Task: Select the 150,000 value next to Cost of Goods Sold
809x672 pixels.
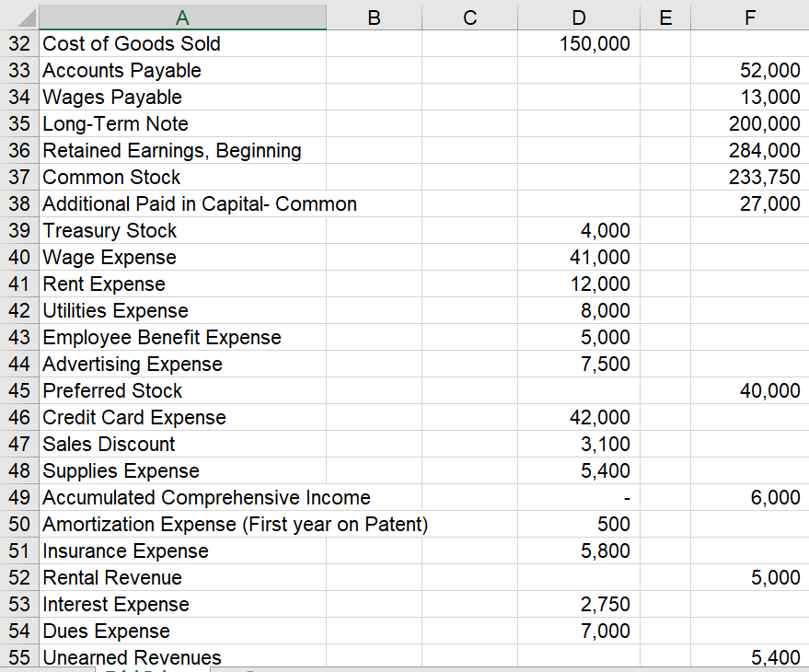Action: (578, 43)
